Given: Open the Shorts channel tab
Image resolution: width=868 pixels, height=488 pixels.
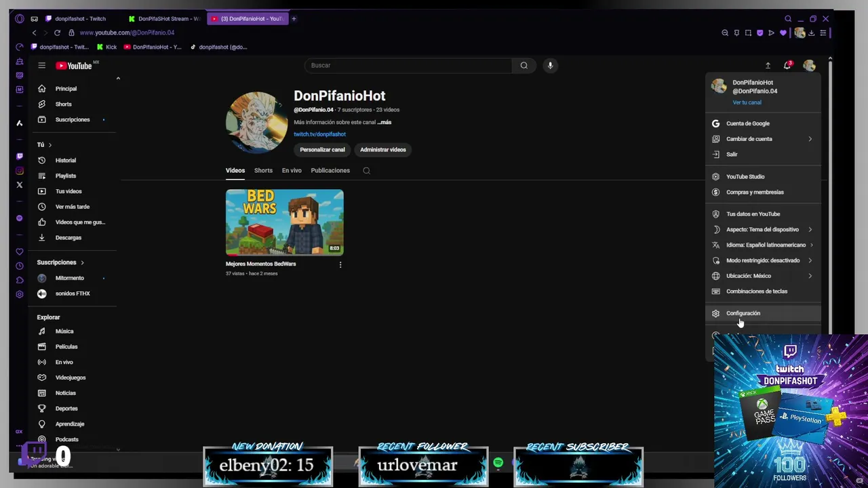Looking at the screenshot, I should pyautogui.click(x=263, y=170).
